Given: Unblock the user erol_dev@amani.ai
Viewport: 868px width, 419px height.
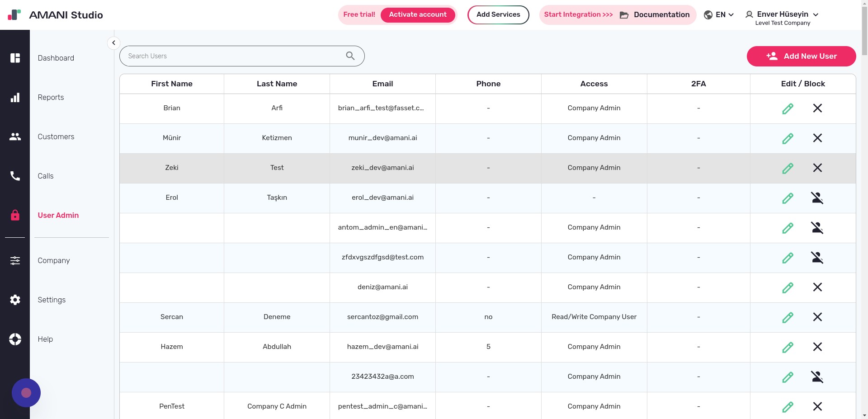Looking at the screenshot, I should coord(817,198).
